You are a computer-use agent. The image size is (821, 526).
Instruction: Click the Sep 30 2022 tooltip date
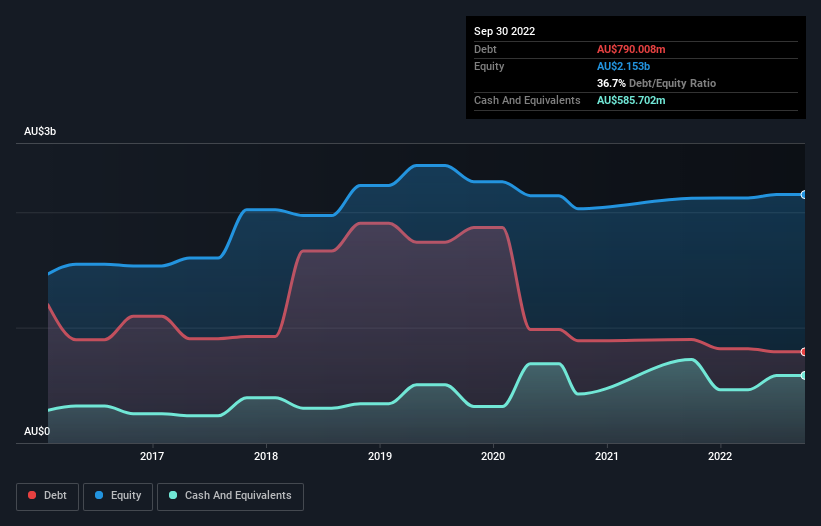click(505, 31)
